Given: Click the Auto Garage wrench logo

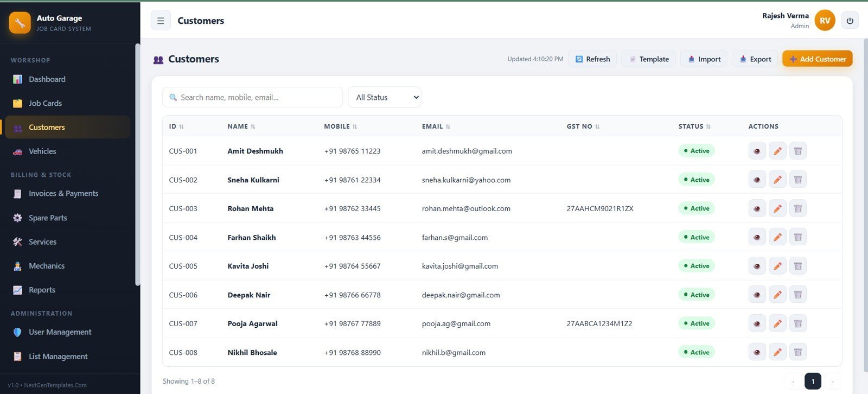Looking at the screenshot, I should (x=20, y=23).
